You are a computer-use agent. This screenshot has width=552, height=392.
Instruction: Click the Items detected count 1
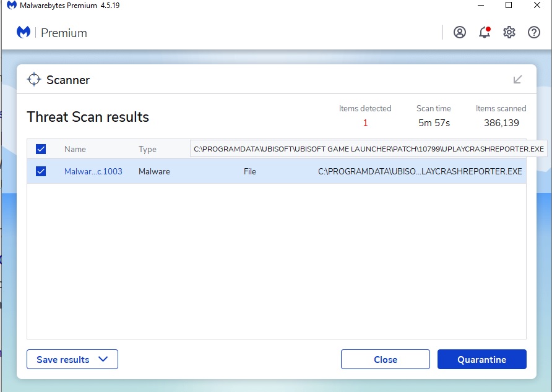(365, 123)
